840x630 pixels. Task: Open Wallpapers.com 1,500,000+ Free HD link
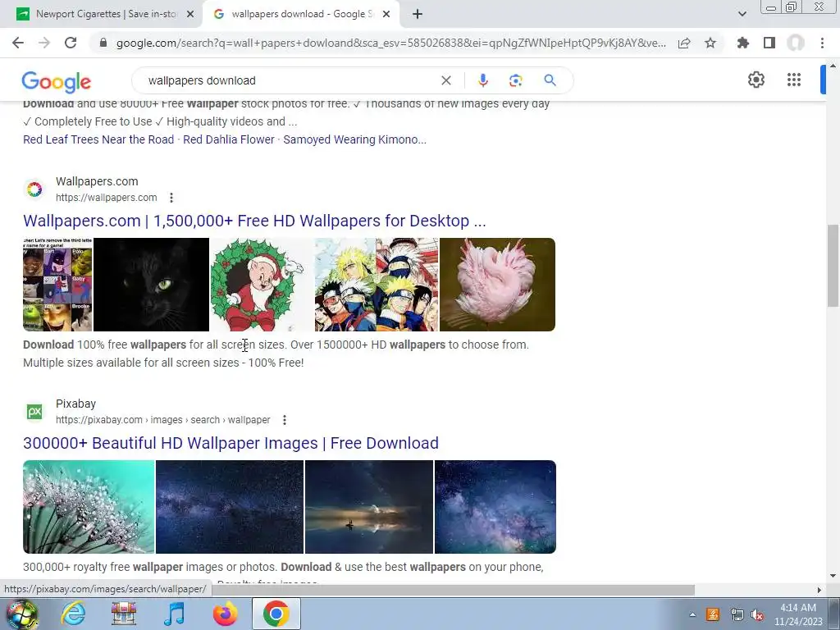tap(254, 221)
